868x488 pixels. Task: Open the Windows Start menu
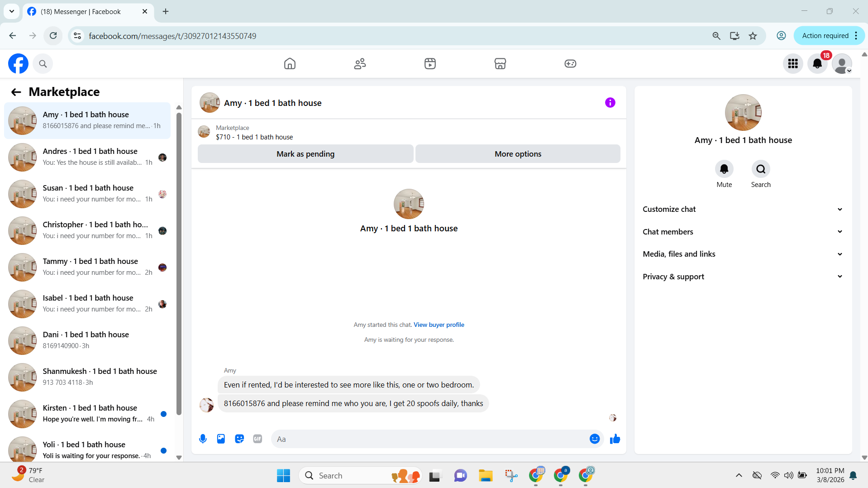point(283,475)
